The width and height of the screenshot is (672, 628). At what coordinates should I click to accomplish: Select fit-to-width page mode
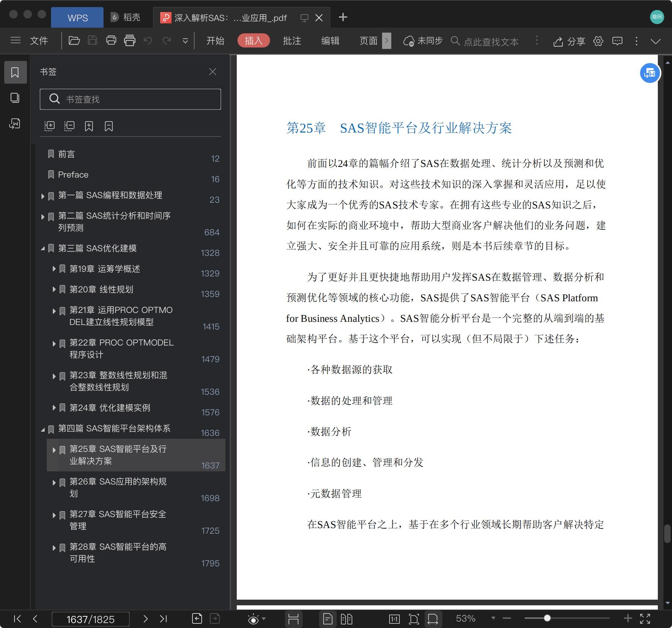point(433,619)
